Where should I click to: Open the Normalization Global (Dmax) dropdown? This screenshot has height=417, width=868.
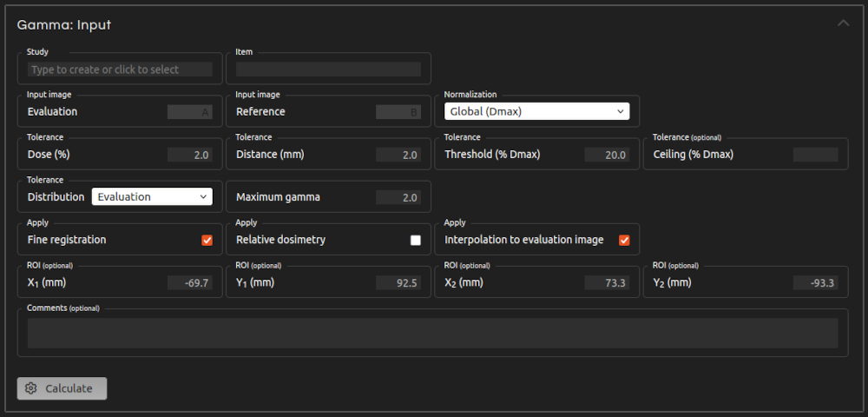(x=537, y=111)
